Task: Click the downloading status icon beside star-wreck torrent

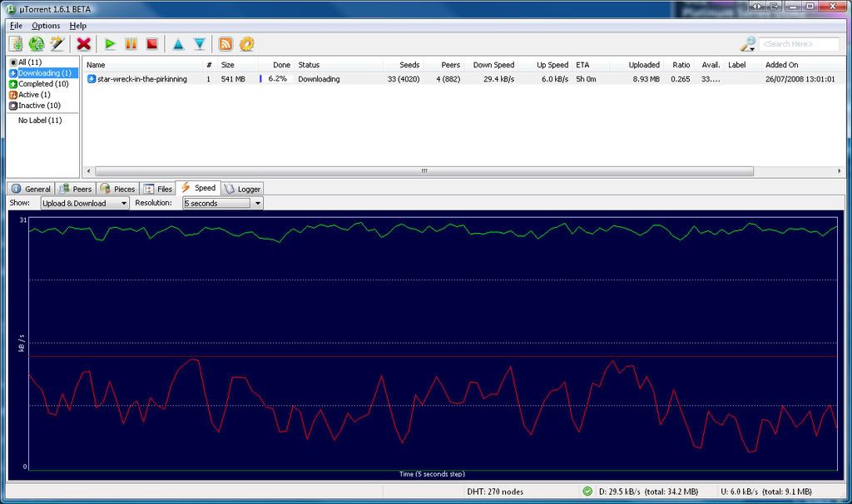Action: pos(92,79)
